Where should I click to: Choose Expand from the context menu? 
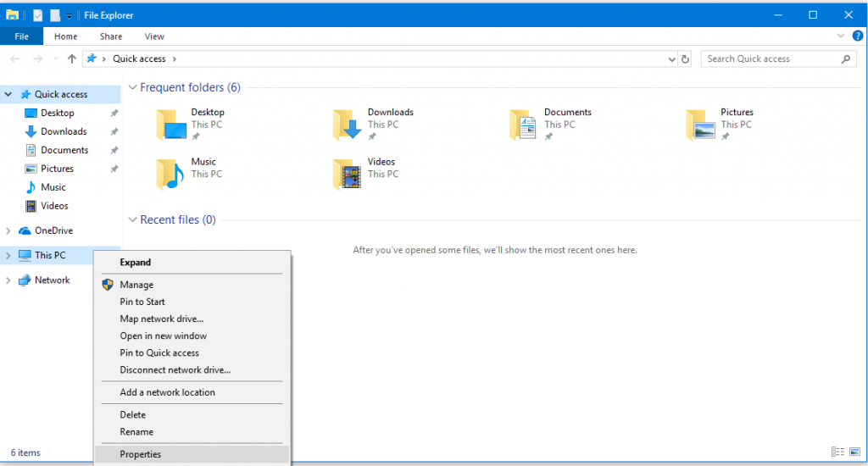[192, 263]
